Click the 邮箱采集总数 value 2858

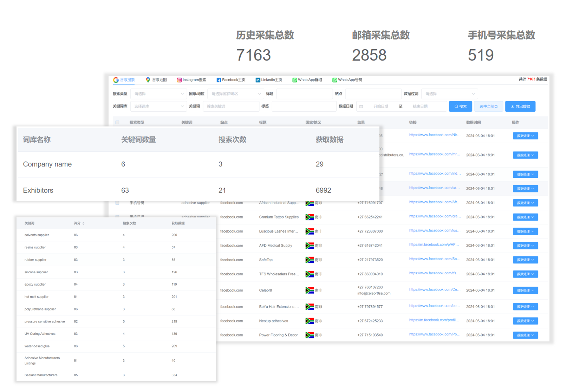(369, 55)
